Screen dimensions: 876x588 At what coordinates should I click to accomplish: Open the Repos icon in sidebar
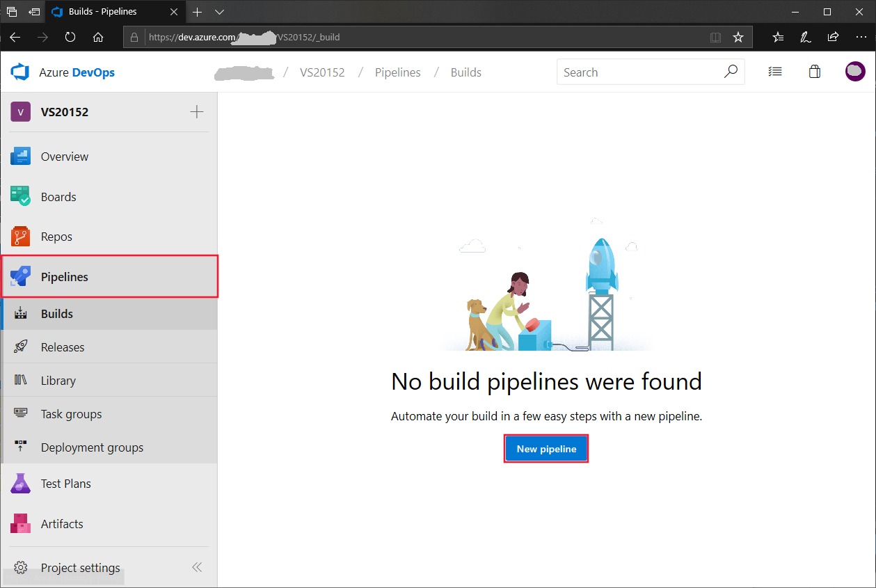click(x=20, y=237)
